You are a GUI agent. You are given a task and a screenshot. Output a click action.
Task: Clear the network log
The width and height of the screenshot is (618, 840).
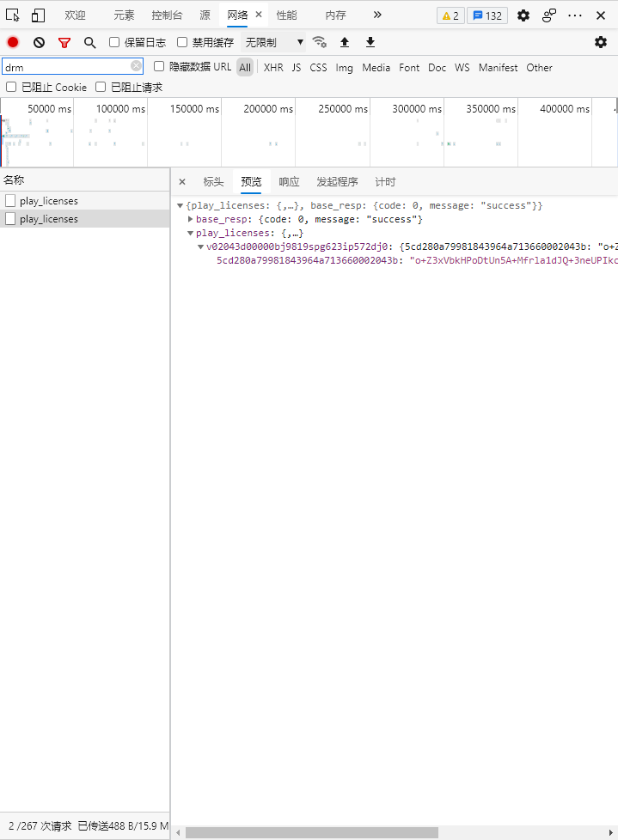tap(39, 42)
